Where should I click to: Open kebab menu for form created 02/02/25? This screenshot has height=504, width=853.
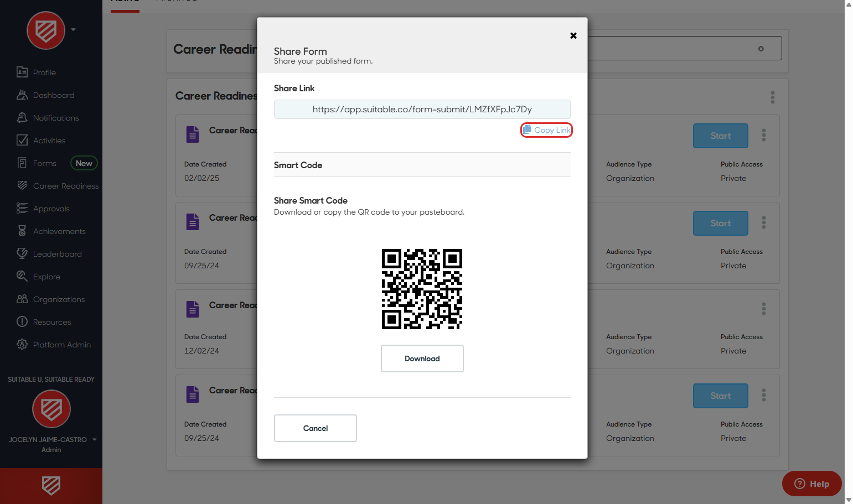tap(764, 135)
